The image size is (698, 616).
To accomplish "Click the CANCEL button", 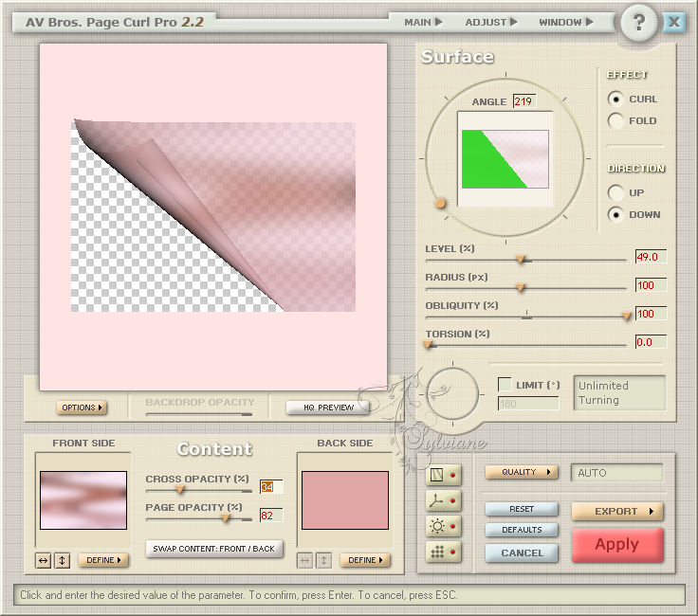I will [x=522, y=553].
